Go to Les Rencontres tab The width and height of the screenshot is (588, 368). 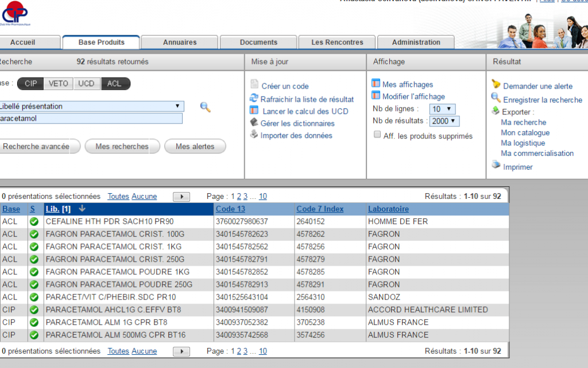tap(337, 43)
